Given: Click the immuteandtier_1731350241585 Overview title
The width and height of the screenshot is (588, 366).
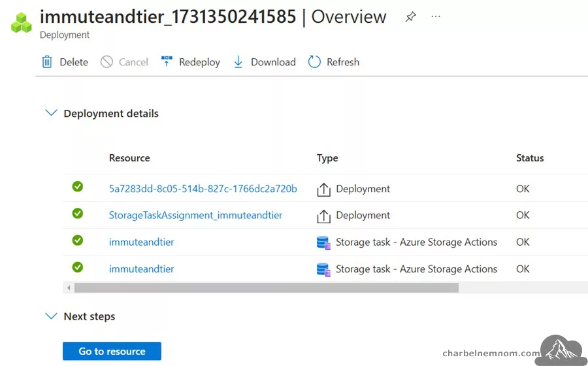Looking at the screenshot, I should click(x=213, y=17).
